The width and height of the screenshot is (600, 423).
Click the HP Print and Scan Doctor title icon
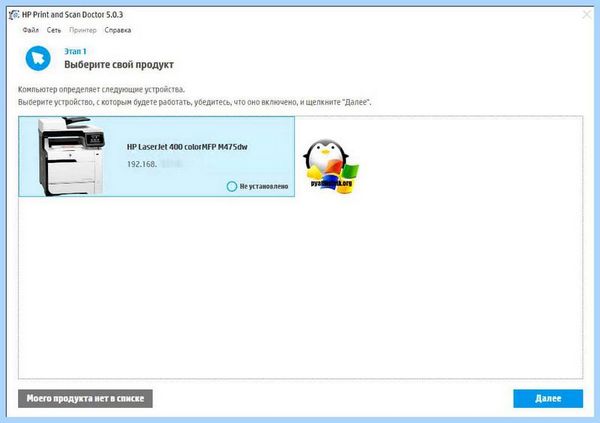point(14,15)
